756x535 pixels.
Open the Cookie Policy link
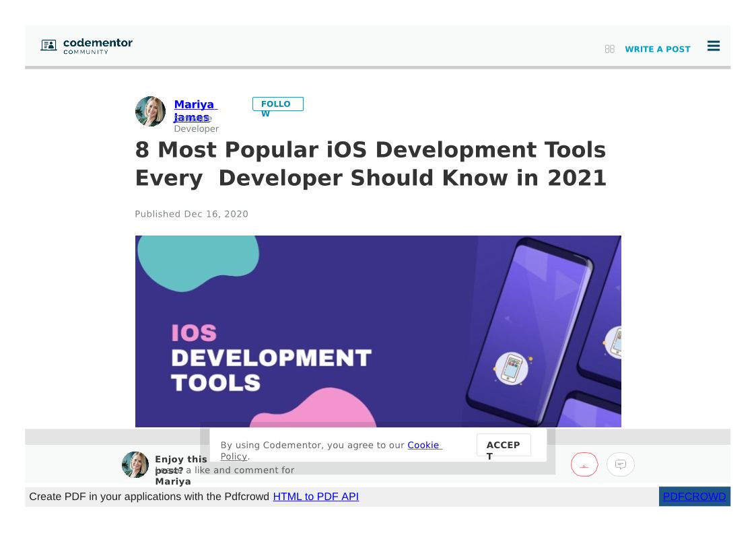click(x=424, y=445)
